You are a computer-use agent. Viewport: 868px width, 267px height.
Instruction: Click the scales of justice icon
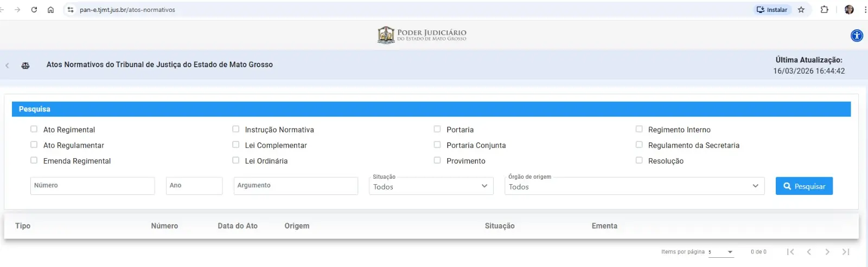point(25,66)
